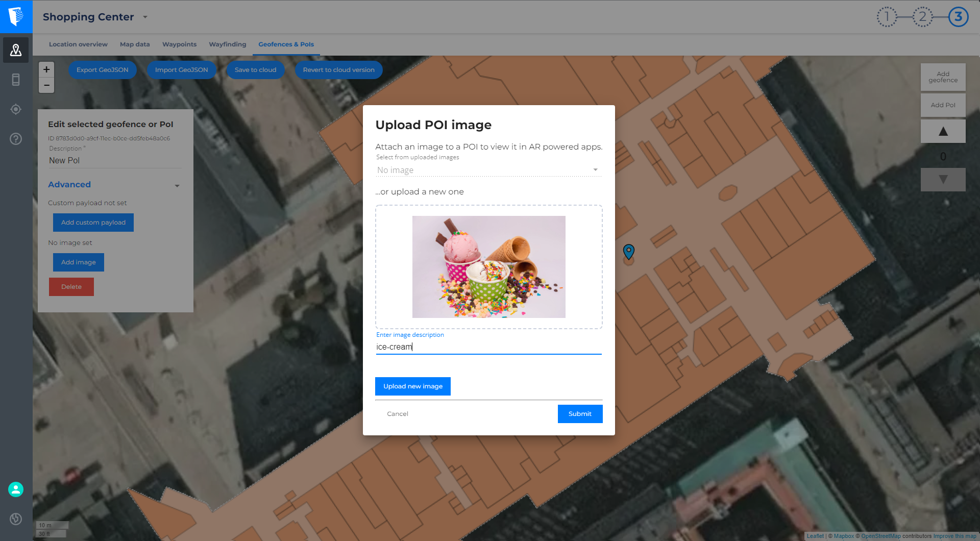Open the mobile device sidebar icon

point(16,80)
